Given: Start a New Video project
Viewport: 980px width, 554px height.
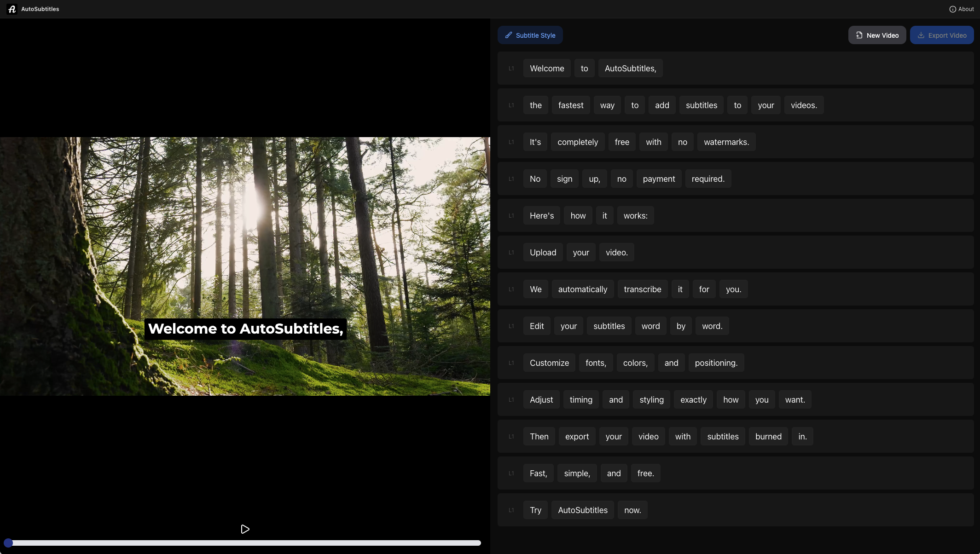Looking at the screenshot, I should (877, 35).
